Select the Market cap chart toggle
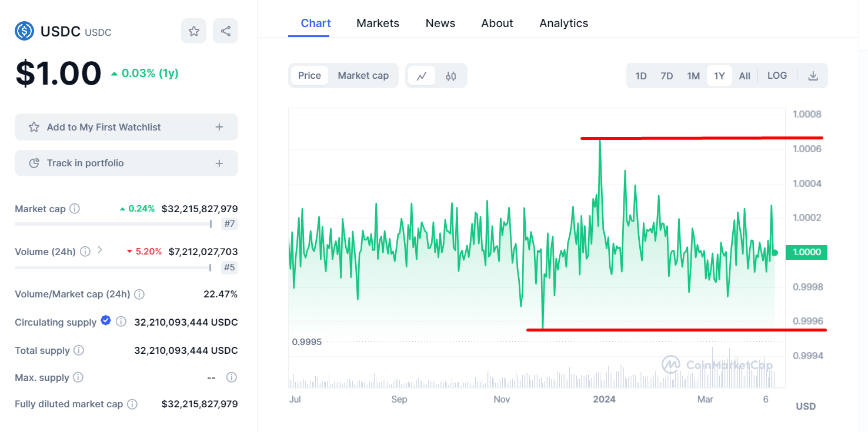868x432 pixels. (x=363, y=75)
